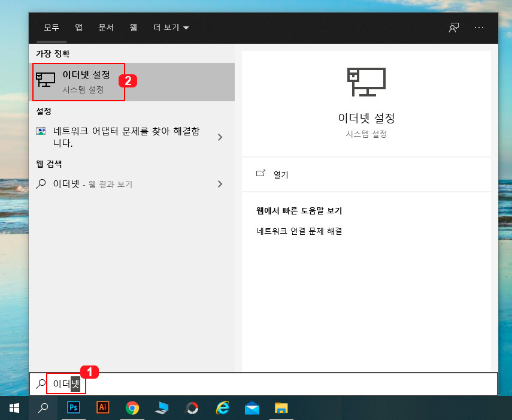Click the feedback person icon at top right
512x420 pixels.
pyautogui.click(x=454, y=28)
